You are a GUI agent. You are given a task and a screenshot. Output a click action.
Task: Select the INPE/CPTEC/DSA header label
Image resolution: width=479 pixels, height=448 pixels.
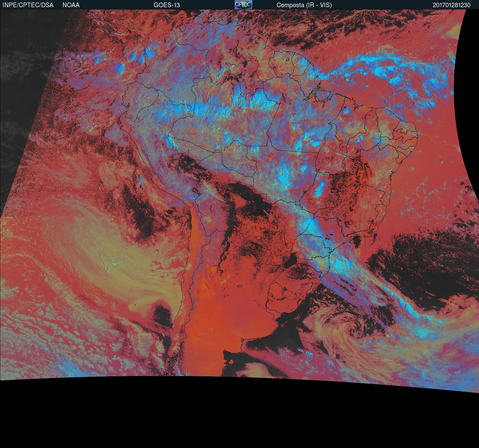coord(28,5)
